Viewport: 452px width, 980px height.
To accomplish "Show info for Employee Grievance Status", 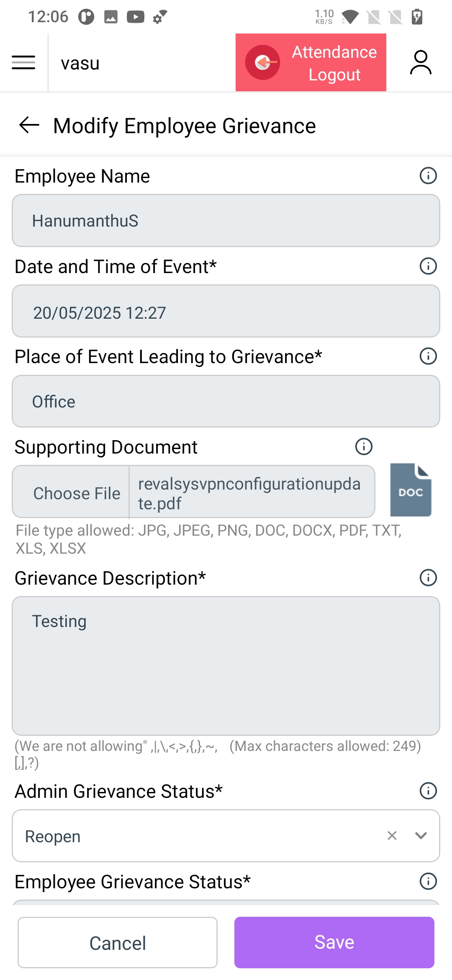I will point(428,881).
